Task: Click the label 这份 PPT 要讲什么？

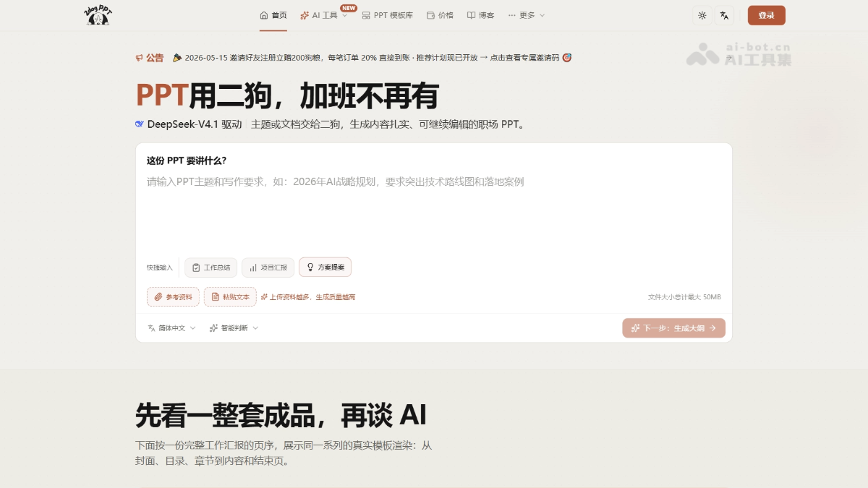Action: tap(187, 160)
